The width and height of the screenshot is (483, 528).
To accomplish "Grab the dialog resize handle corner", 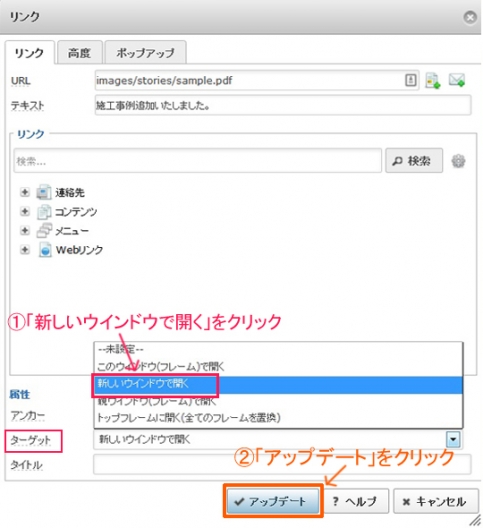I will [x=476, y=520].
